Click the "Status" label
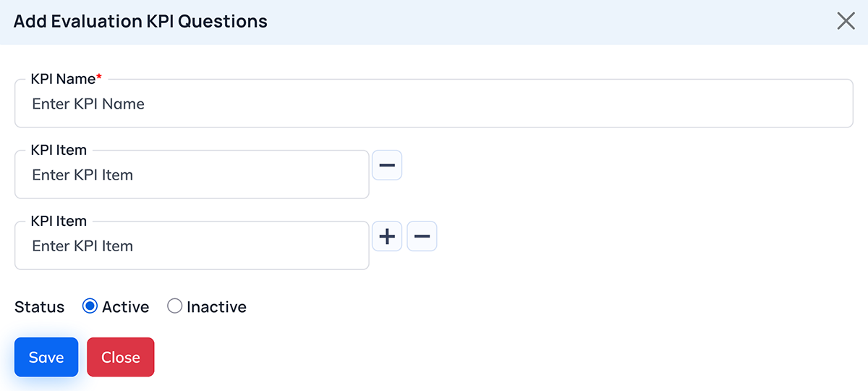 coord(39,307)
